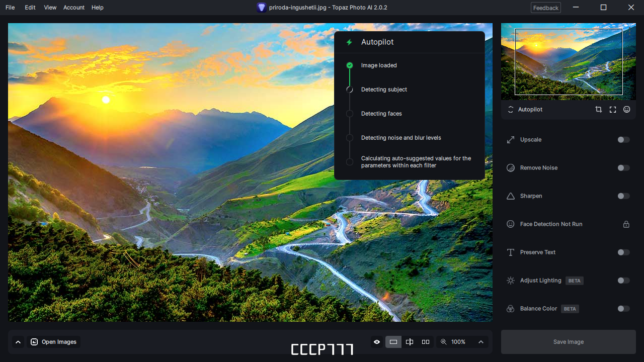Screen dimensions: 644x362
Task: Click the Sharpen triangle filter icon
Action: pyautogui.click(x=510, y=196)
